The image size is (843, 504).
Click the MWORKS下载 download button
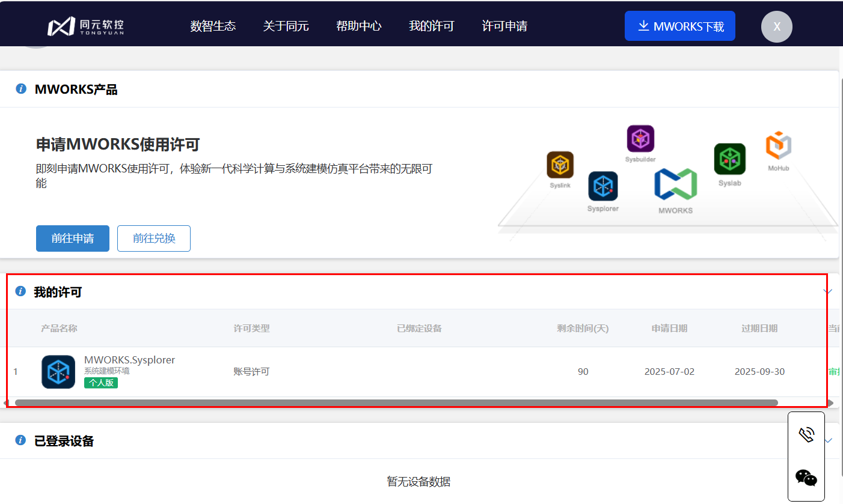tap(679, 26)
